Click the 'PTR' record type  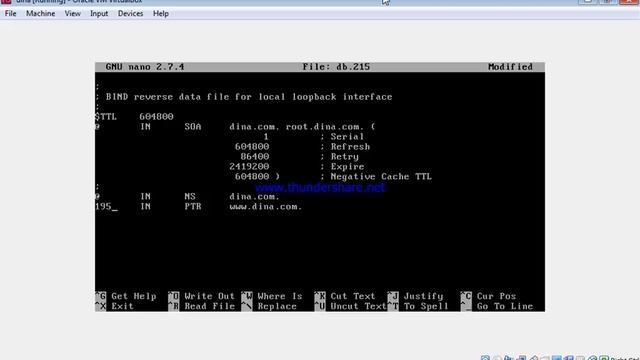pos(193,207)
